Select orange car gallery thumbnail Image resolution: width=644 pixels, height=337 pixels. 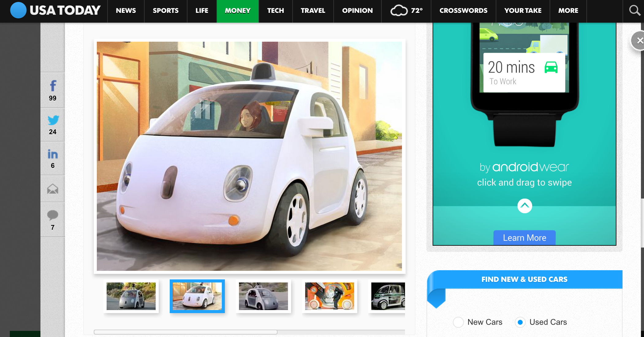[330, 296]
